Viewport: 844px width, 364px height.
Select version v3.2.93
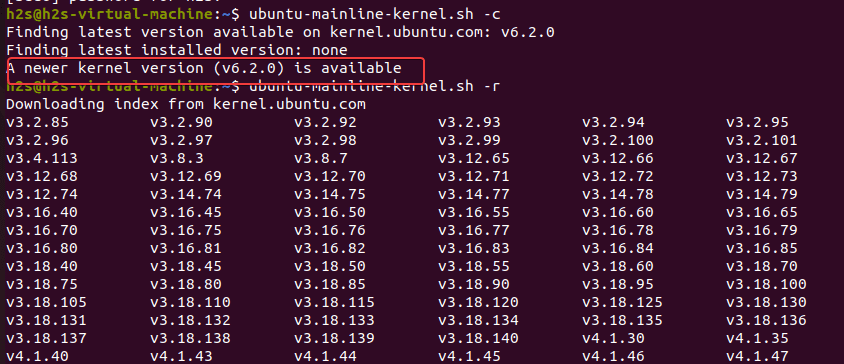[469, 123]
